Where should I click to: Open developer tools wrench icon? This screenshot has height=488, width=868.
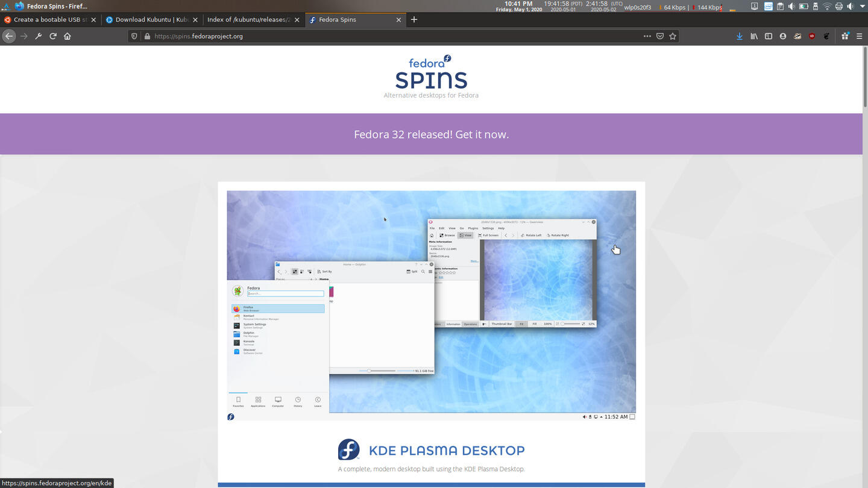click(x=39, y=36)
